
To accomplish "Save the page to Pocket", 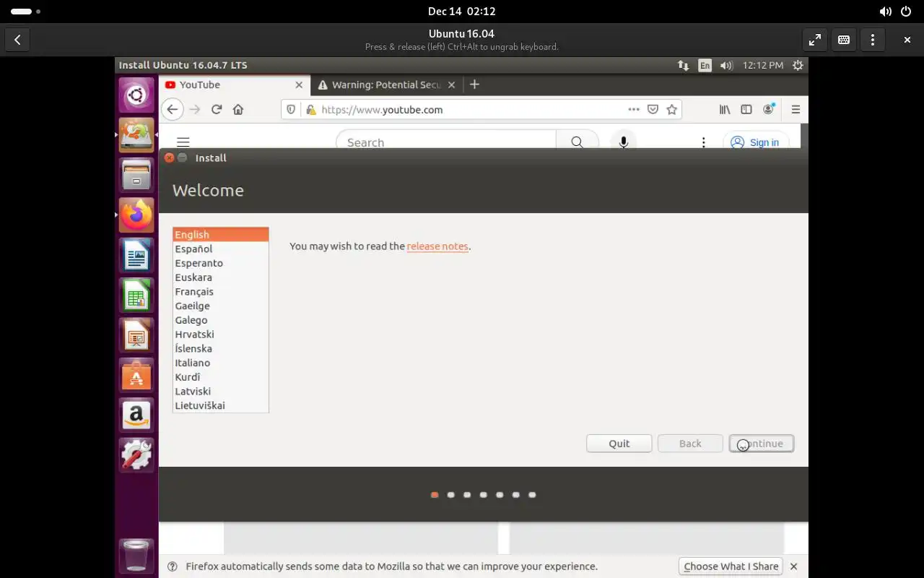I will click(653, 110).
